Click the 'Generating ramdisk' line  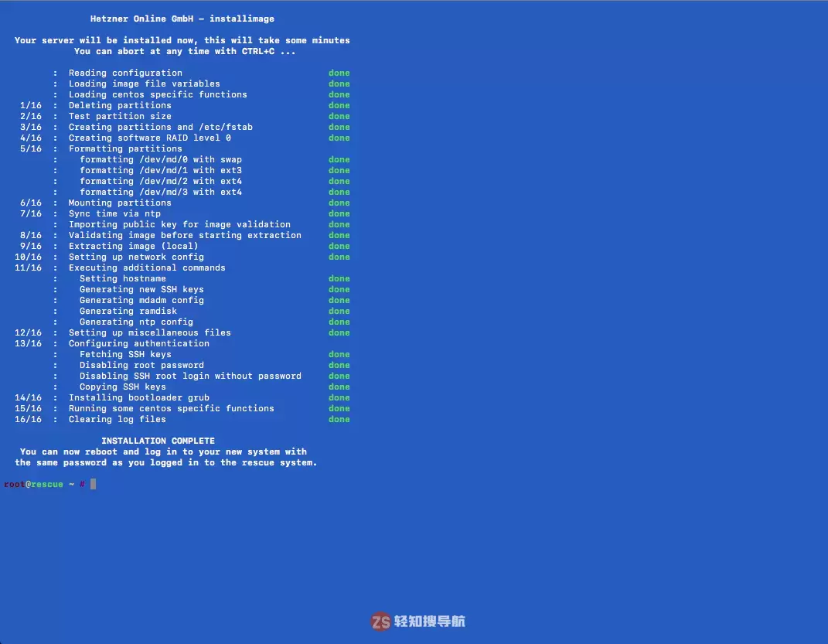click(x=128, y=311)
